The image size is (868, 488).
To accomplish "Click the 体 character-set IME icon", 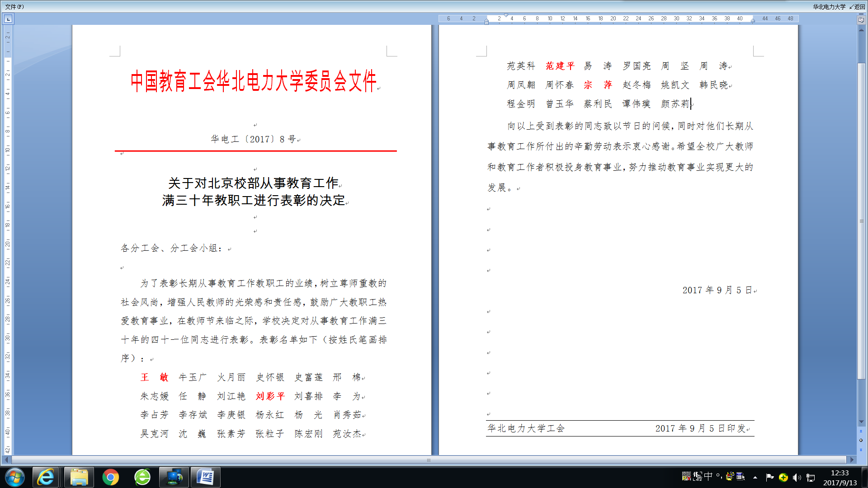I will pyautogui.click(x=697, y=476).
